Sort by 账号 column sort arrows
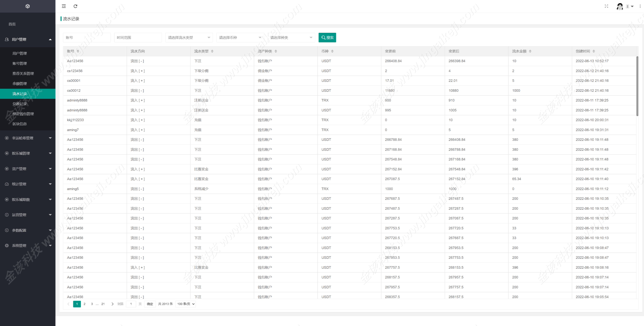The width and height of the screenshot is (644, 326). [x=78, y=51]
